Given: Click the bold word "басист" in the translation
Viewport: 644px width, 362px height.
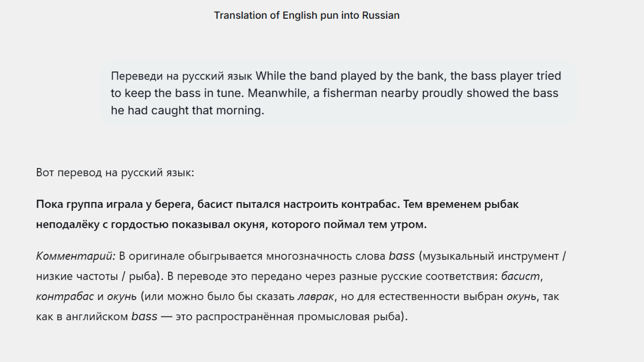Looking at the screenshot, I should (215, 204).
